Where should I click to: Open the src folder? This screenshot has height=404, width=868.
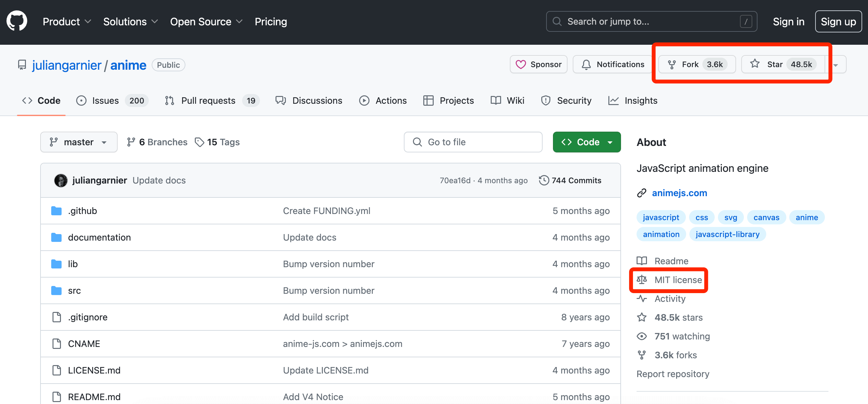tap(75, 291)
